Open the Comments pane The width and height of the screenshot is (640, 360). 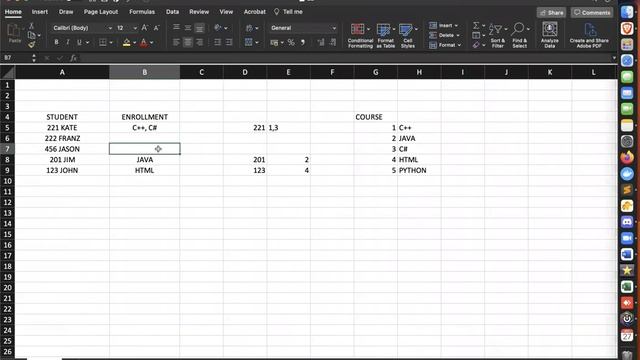coord(592,13)
